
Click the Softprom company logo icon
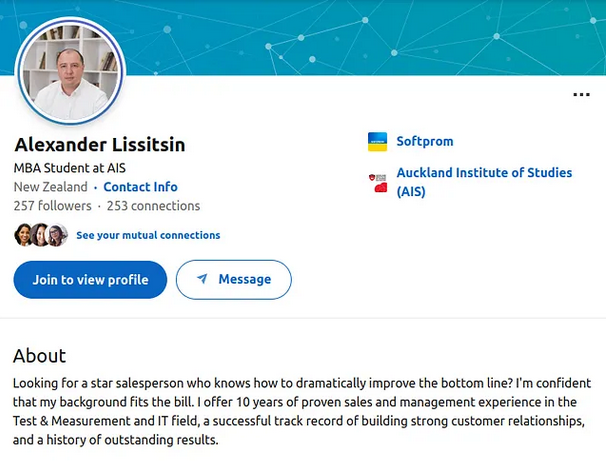(377, 142)
